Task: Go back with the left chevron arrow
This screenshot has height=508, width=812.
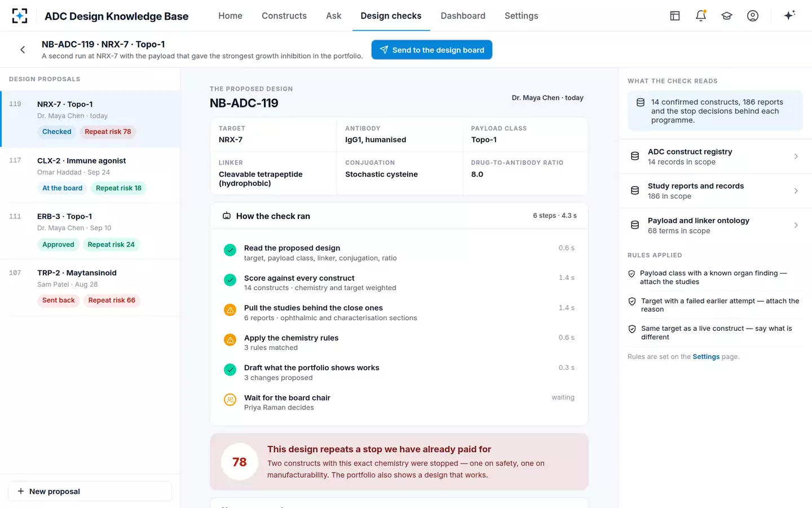Action: [23, 50]
